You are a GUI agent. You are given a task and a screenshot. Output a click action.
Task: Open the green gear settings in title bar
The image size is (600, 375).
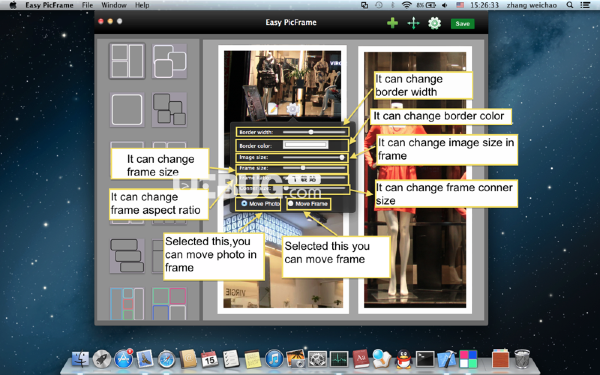pyautogui.click(x=434, y=23)
